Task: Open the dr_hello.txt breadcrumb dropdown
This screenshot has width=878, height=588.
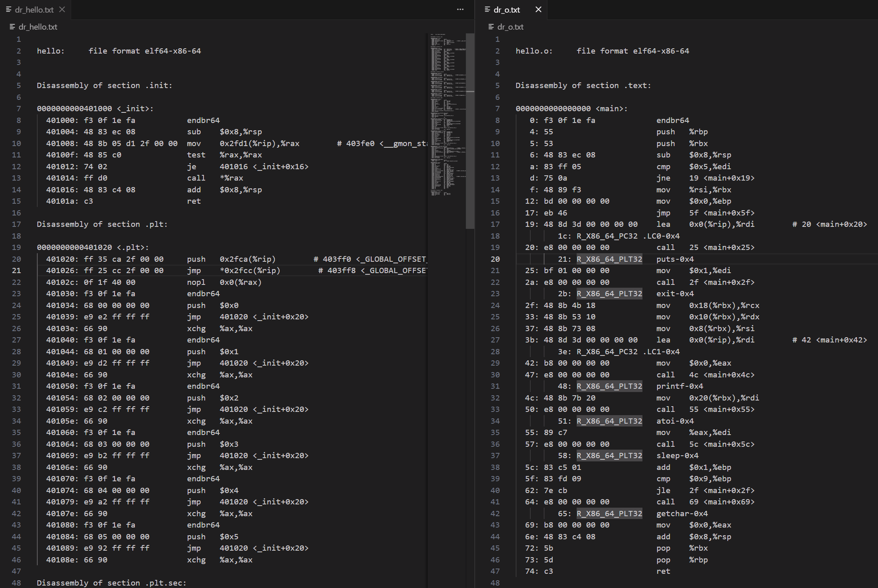Action: point(38,27)
